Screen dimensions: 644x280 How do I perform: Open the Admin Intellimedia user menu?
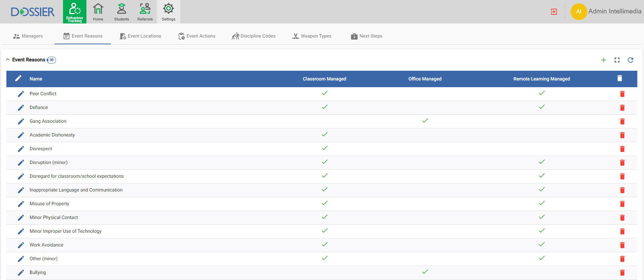[x=606, y=11]
